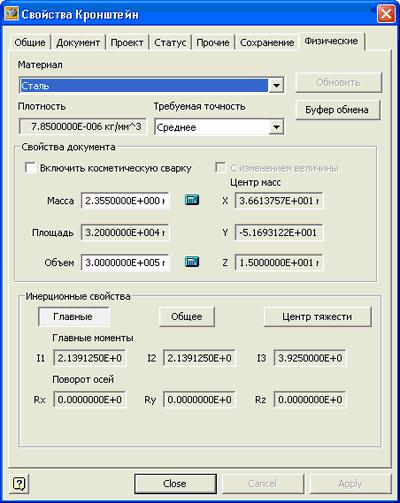Toggle С изменением величины checkbox

[220, 168]
